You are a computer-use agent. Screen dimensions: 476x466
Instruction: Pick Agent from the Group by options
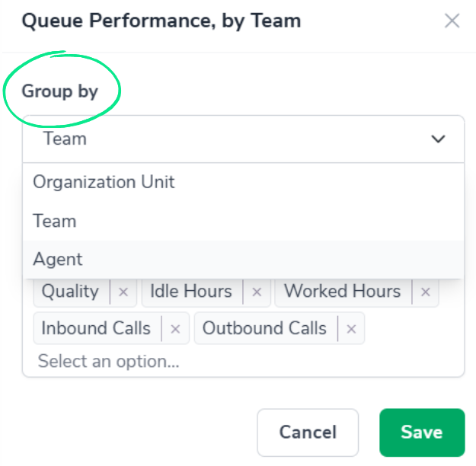coord(58,259)
